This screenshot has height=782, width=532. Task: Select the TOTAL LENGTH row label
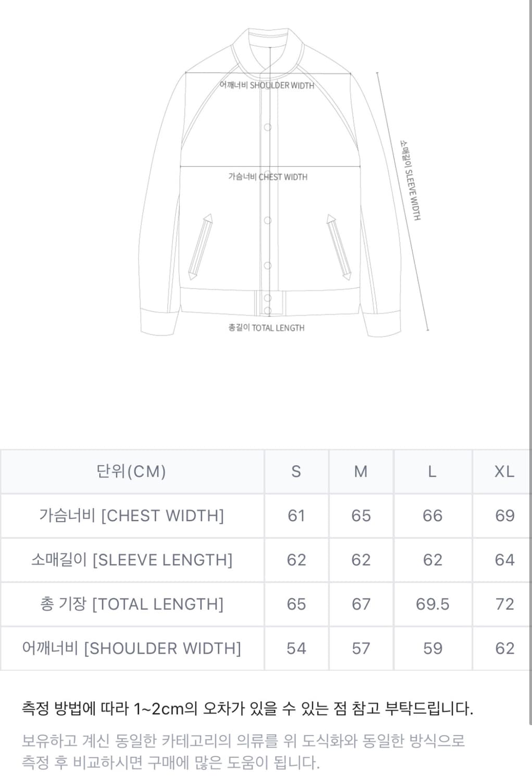(x=131, y=604)
